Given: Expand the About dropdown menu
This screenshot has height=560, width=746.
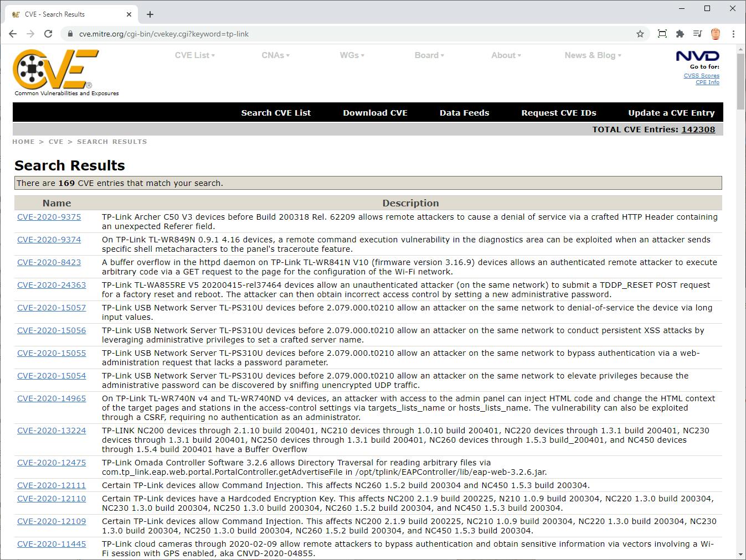Looking at the screenshot, I should tap(506, 55).
